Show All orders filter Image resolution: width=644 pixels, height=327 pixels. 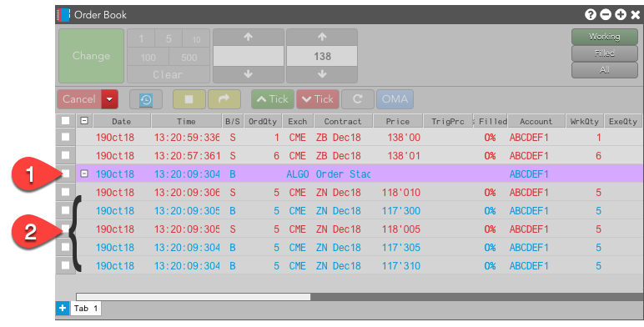605,70
